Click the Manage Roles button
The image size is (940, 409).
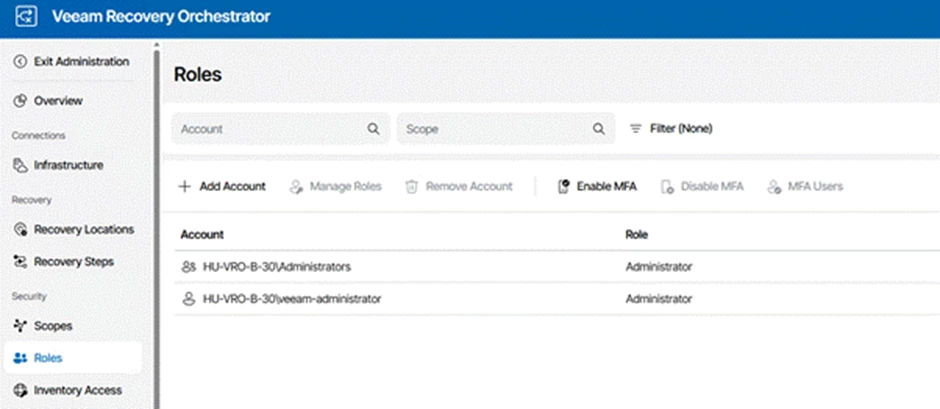pyautogui.click(x=336, y=187)
